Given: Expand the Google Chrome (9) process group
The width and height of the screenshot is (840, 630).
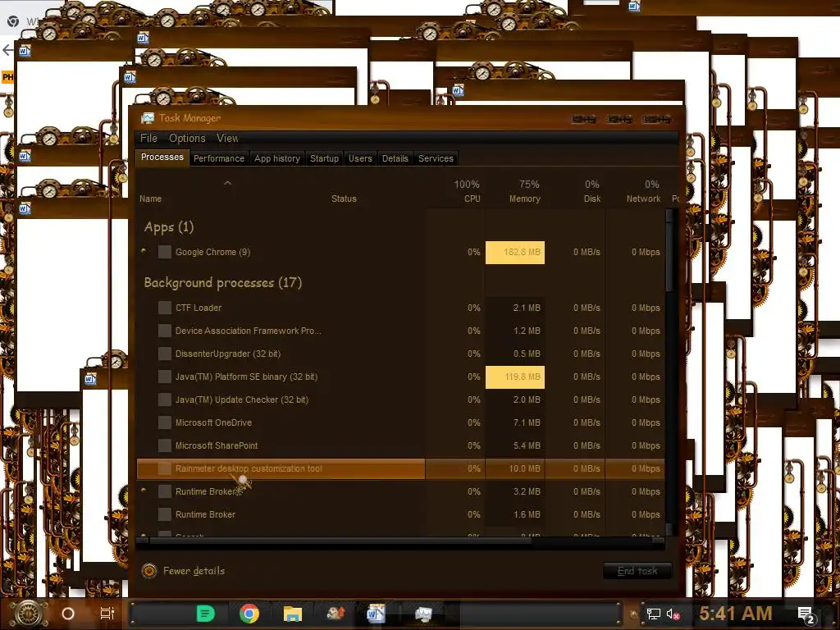Looking at the screenshot, I should tap(144, 251).
